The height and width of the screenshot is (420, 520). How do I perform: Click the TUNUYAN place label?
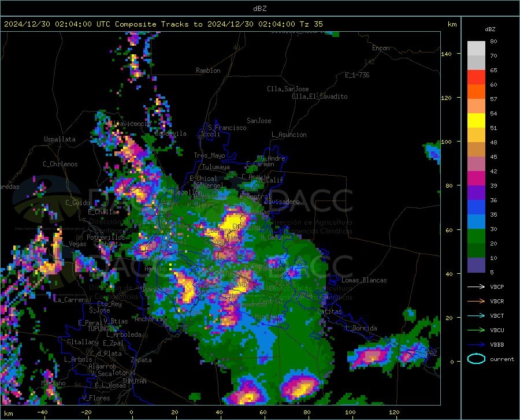(x=134, y=381)
